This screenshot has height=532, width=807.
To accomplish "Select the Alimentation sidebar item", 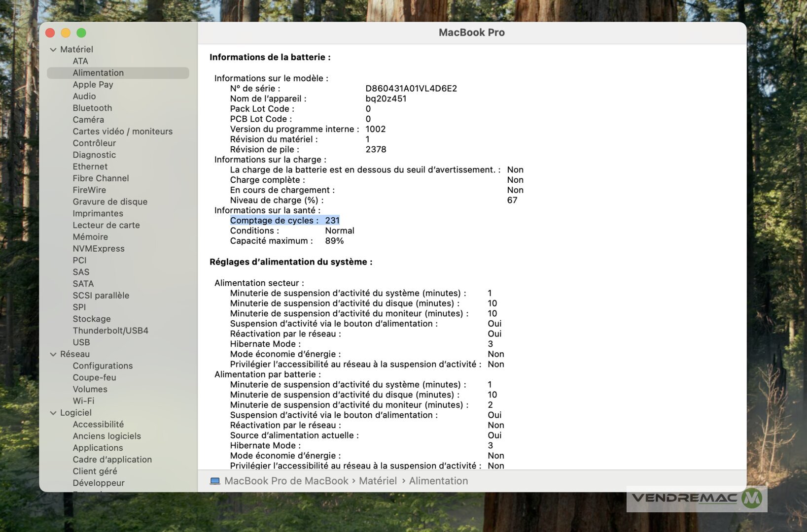I will click(x=98, y=73).
